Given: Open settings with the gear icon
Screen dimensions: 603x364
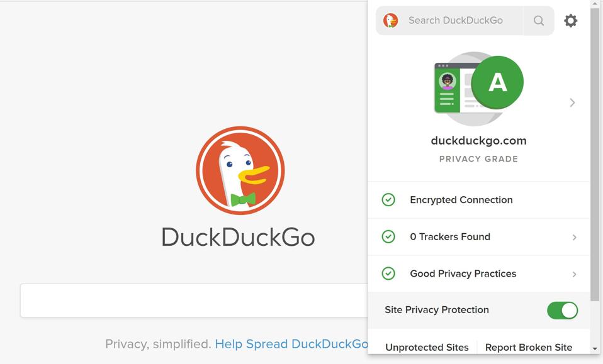Looking at the screenshot, I should 571,21.
